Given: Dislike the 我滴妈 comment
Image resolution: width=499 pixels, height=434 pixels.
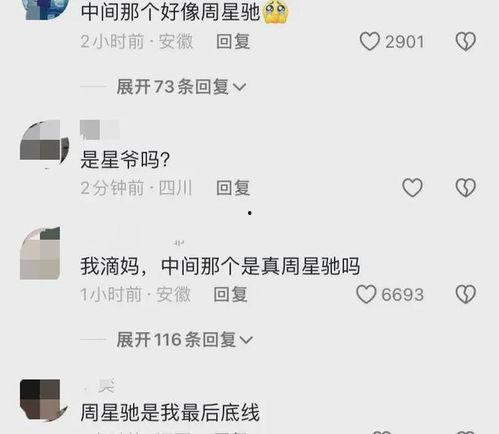Looking at the screenshot, I should [466, 294].
